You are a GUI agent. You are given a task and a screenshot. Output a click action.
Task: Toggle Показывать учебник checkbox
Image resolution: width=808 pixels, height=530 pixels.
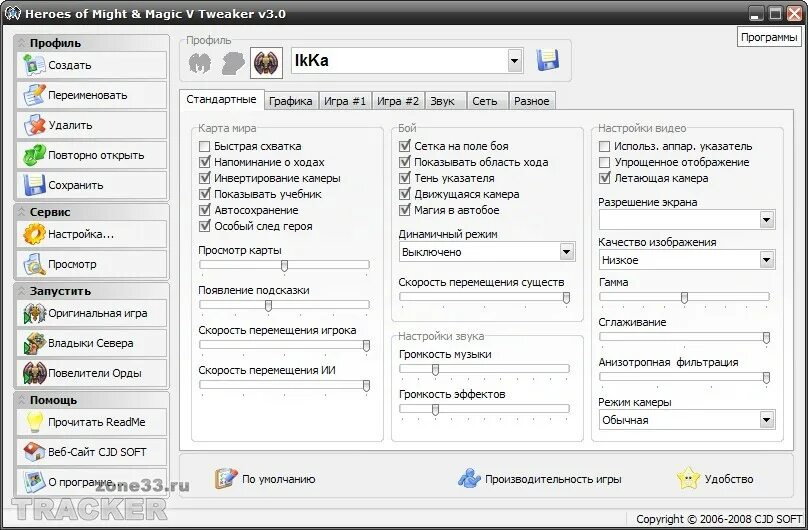pyautogui.click(x=205, y=194)
